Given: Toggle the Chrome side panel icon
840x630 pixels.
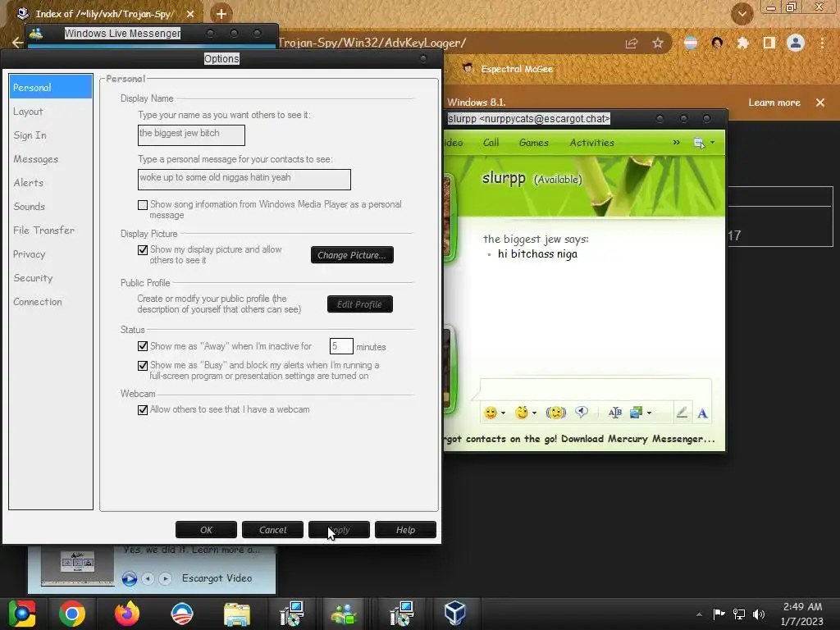Looking at the screenshot, I should click(x=769, y=43).
